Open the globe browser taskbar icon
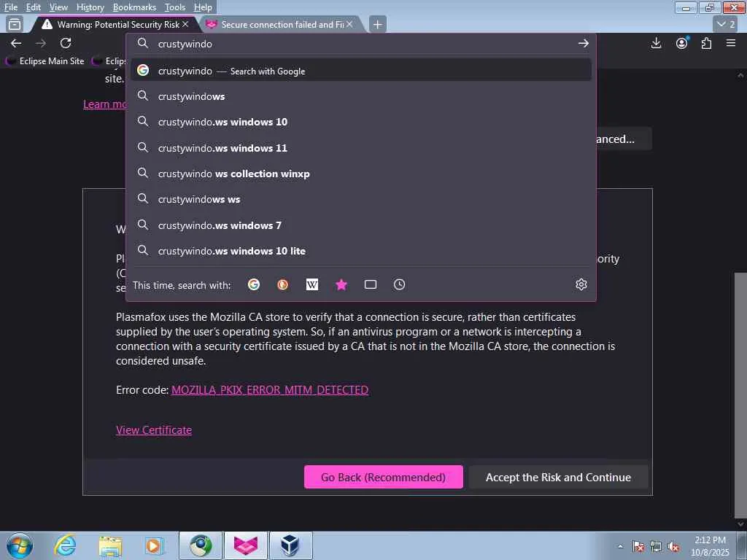The image size is (747, 560). click(201, 545)
